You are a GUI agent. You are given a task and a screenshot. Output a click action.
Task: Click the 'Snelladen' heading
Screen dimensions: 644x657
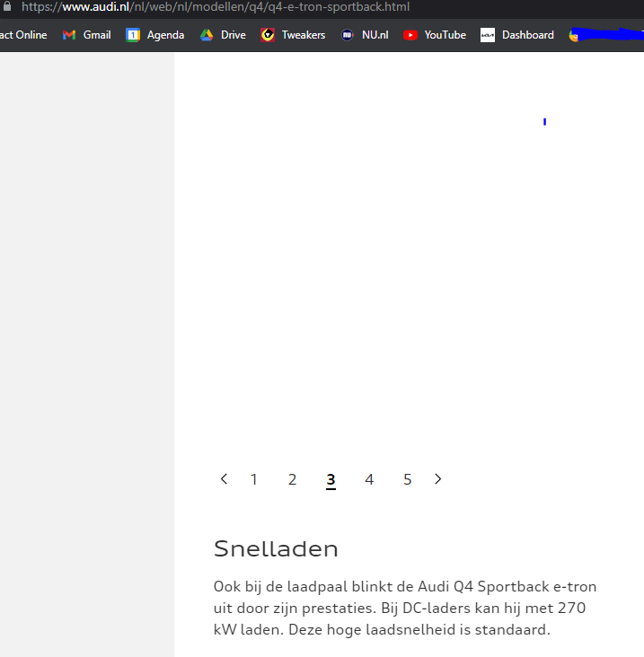[276, 549]
